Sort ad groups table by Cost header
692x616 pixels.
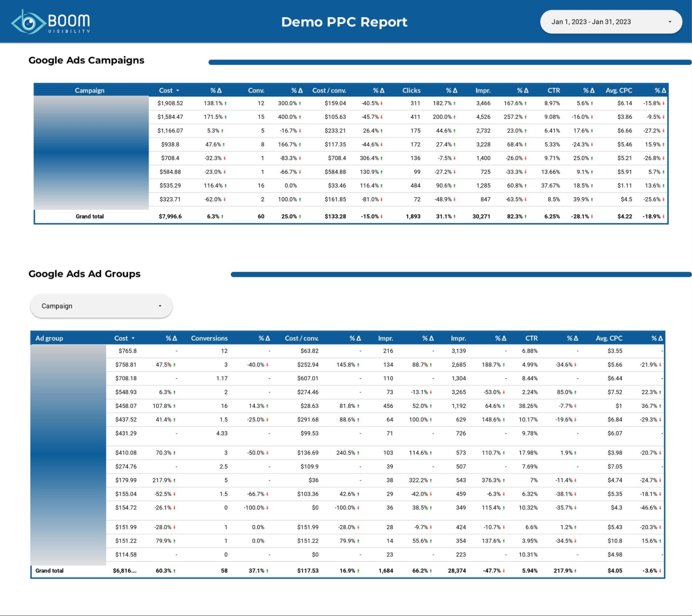pos(124,338)
